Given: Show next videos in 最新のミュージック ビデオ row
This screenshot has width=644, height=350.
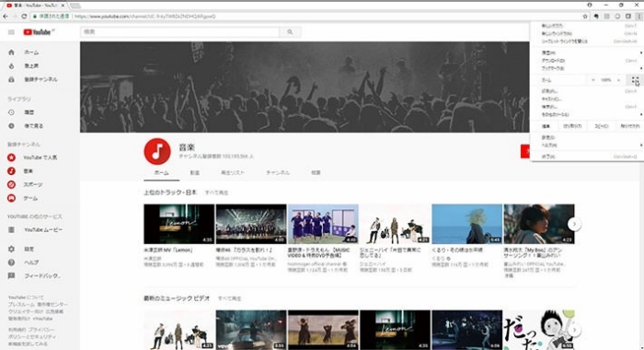Looking at the screenshot, I should [574, 330].
